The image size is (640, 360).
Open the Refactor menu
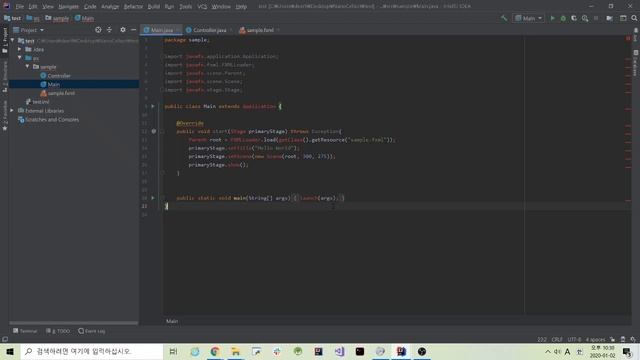pos(133,7)
